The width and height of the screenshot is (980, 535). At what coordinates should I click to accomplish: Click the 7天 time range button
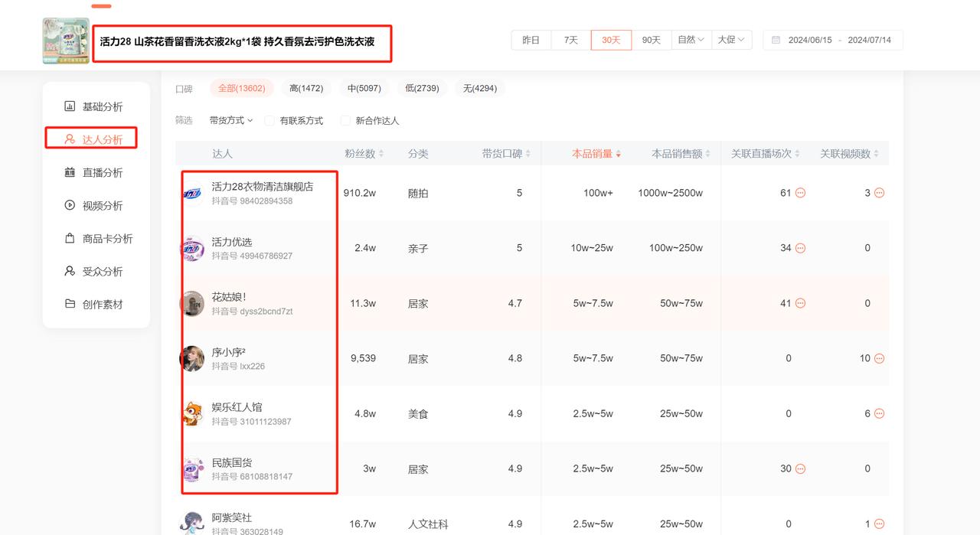tap(570, 39)
